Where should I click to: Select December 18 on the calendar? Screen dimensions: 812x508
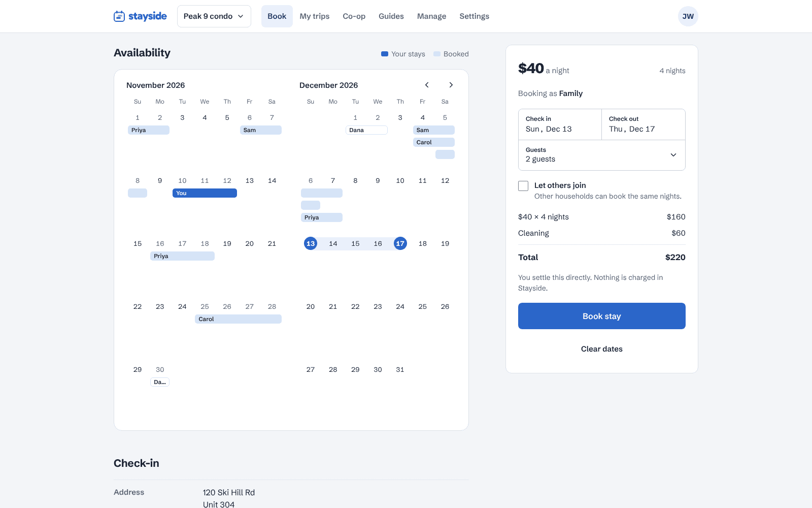click(423, 244)
